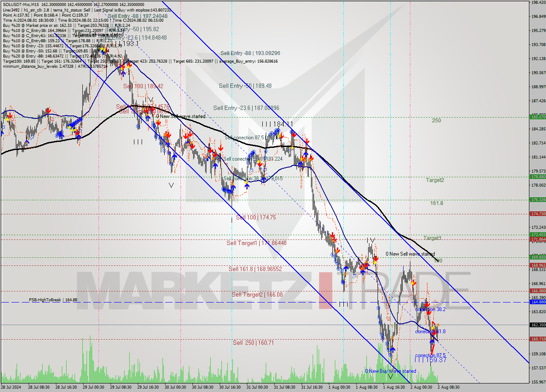Click red price tag 168.965
546x392 pixels.
click(x=537, y=265)
